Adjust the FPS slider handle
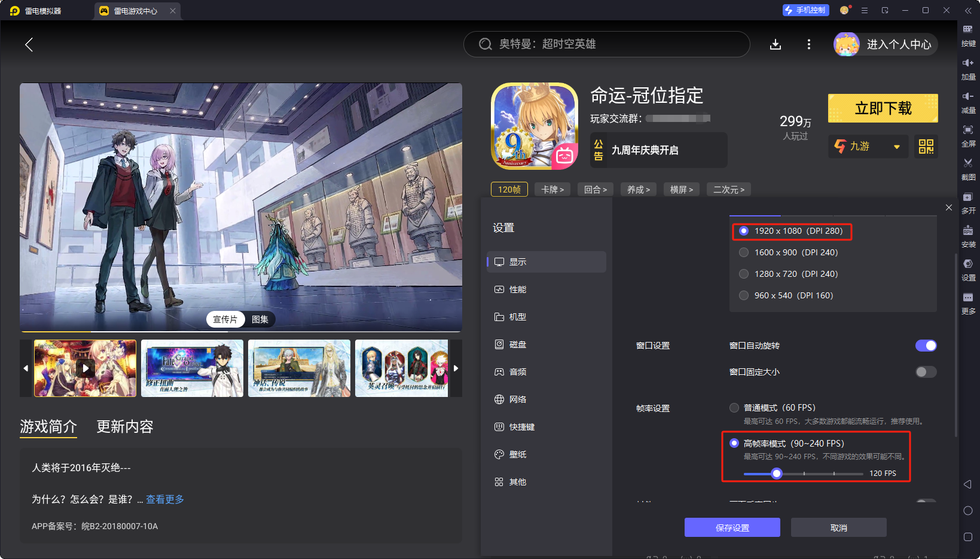Viewport: 980px width, 559px height. pyautogui.click(x=777, y=474)
